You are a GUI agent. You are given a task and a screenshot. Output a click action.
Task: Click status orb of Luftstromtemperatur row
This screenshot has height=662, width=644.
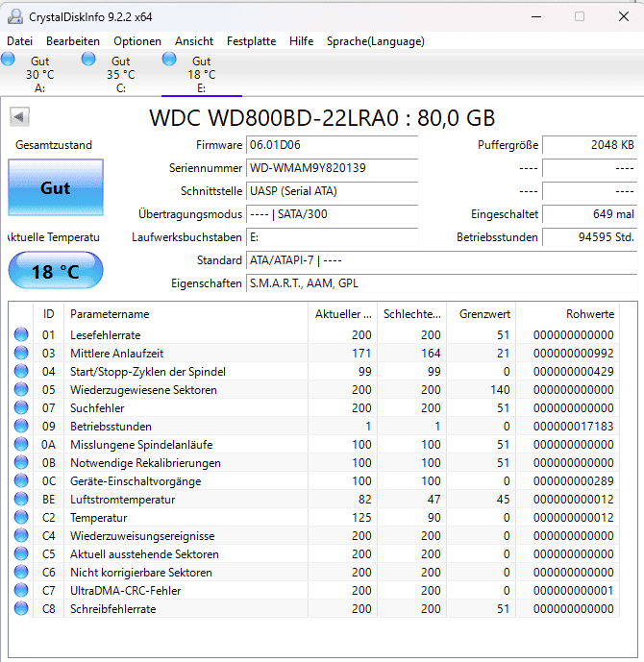click(x=21, y=499)
